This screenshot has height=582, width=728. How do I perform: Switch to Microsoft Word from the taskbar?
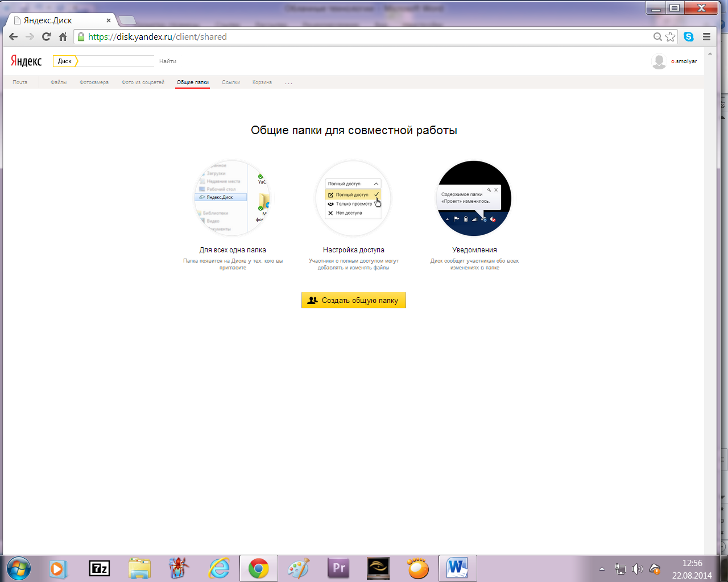(x=458, y=568)
